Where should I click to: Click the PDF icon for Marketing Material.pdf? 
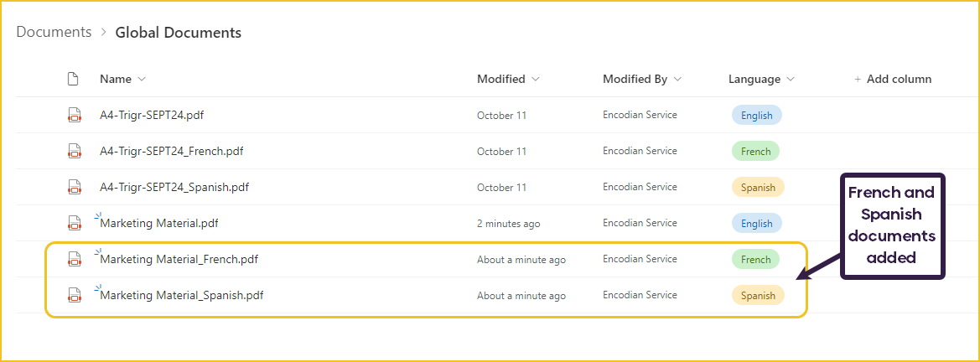[75, 223]
